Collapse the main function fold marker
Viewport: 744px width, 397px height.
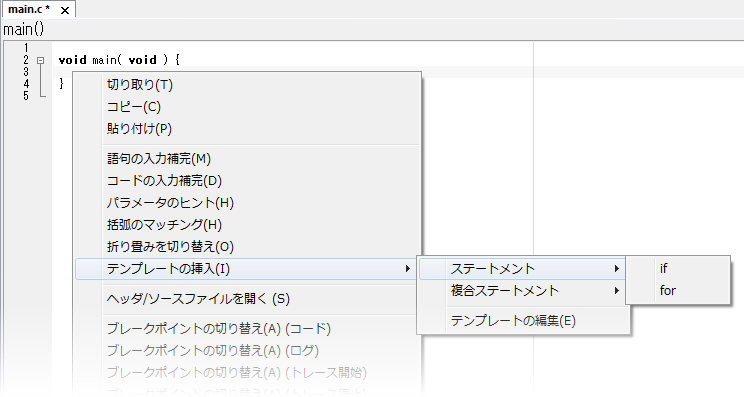tap(41, 60)
